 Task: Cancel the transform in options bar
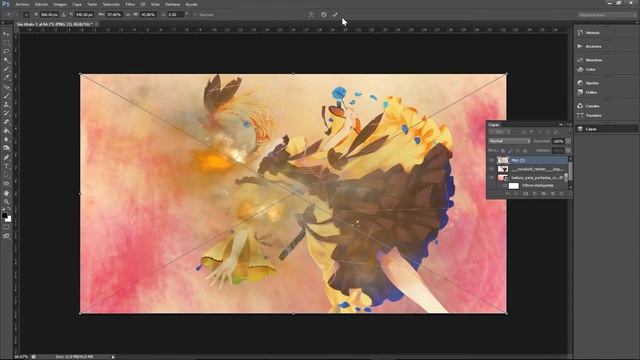click(323, 14)
